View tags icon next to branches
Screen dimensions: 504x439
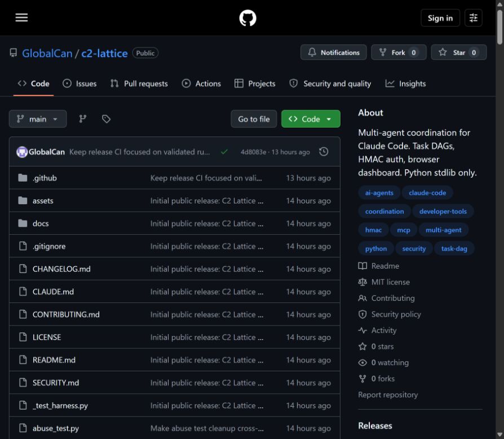tap(106, 119)
